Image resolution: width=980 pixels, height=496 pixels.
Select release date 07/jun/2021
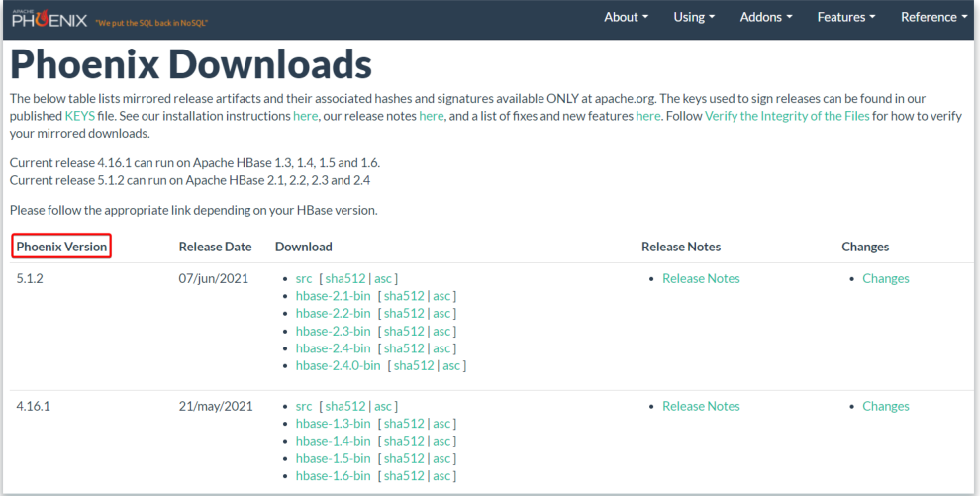click(214, 278)
